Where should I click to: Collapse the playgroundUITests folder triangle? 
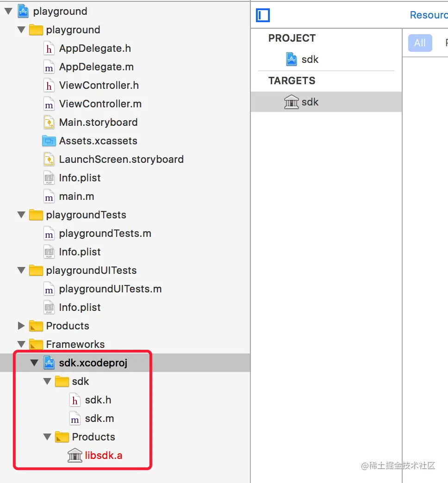(21, 271)
